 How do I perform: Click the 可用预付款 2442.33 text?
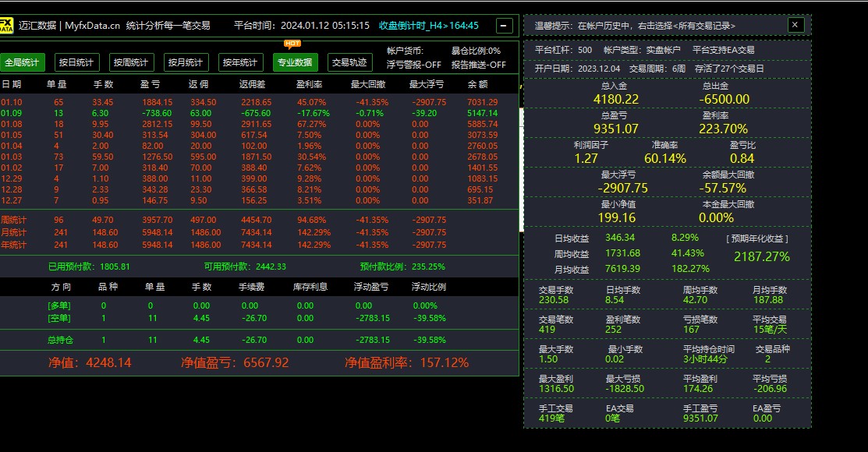[245, 267]
